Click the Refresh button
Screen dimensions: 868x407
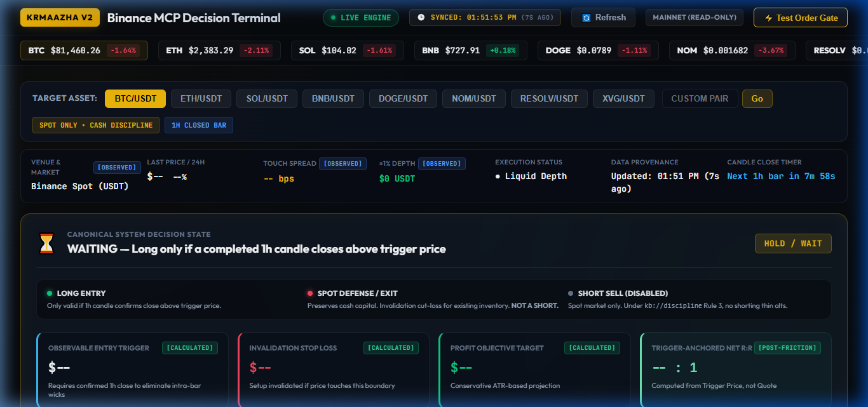point(604,18)
